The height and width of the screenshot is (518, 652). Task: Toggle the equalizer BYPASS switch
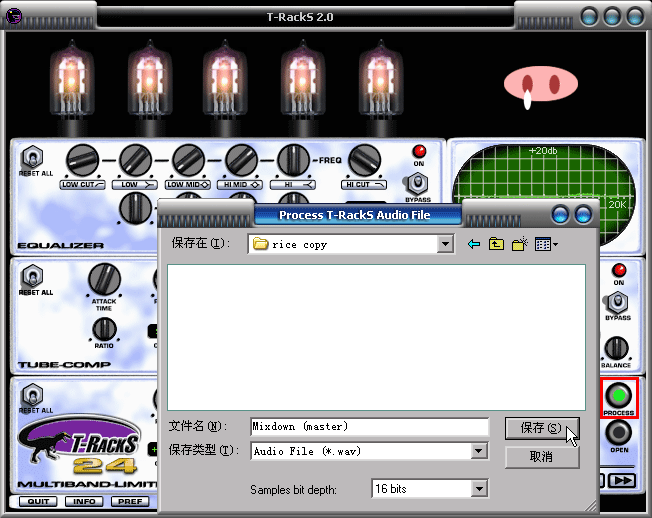click(417, 184)
